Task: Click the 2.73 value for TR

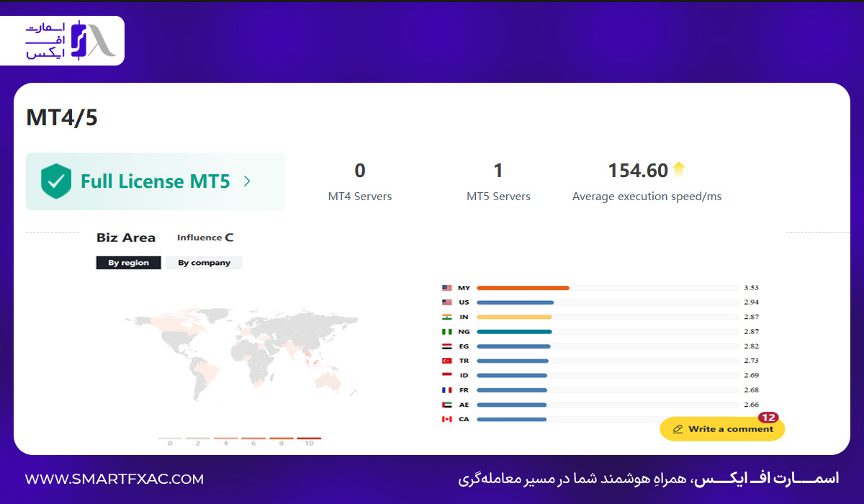Action: pos(752,361)
